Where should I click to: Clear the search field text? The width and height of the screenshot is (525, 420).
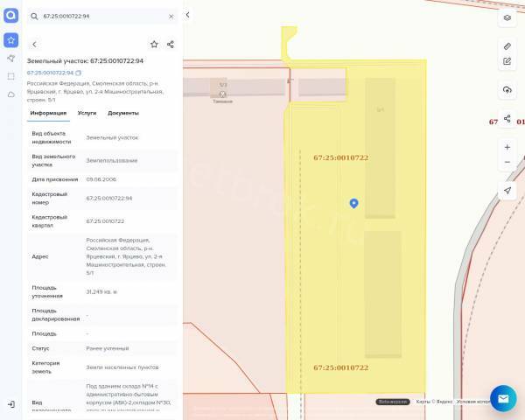click(171, 16)
